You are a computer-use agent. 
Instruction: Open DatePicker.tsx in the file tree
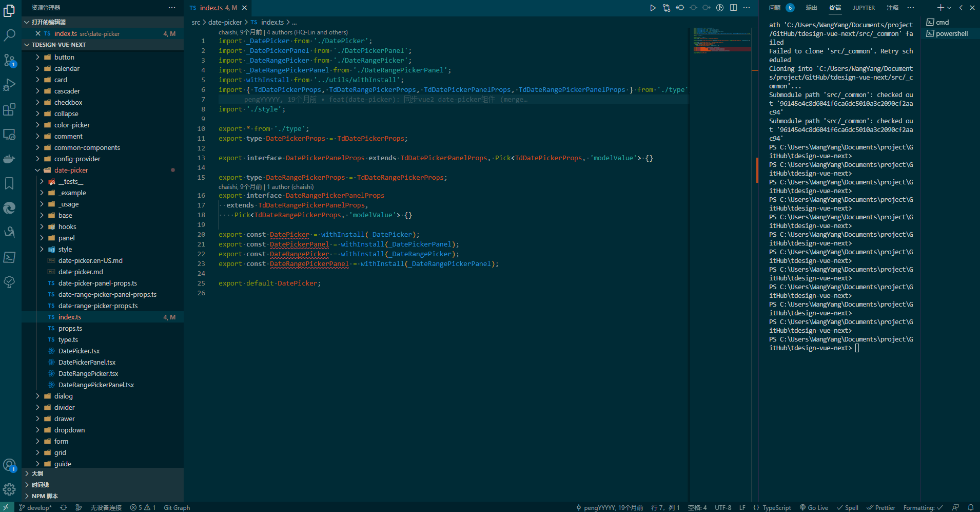[x=79, y=351]
